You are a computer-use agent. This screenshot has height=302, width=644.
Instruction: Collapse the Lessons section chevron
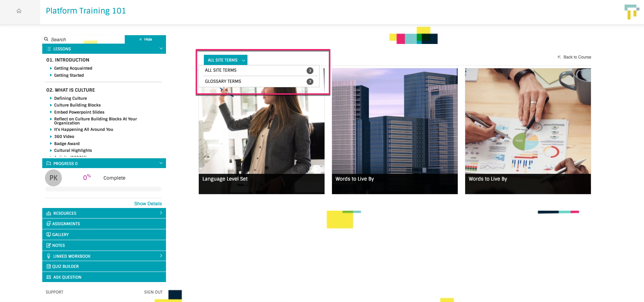[161, 49]
